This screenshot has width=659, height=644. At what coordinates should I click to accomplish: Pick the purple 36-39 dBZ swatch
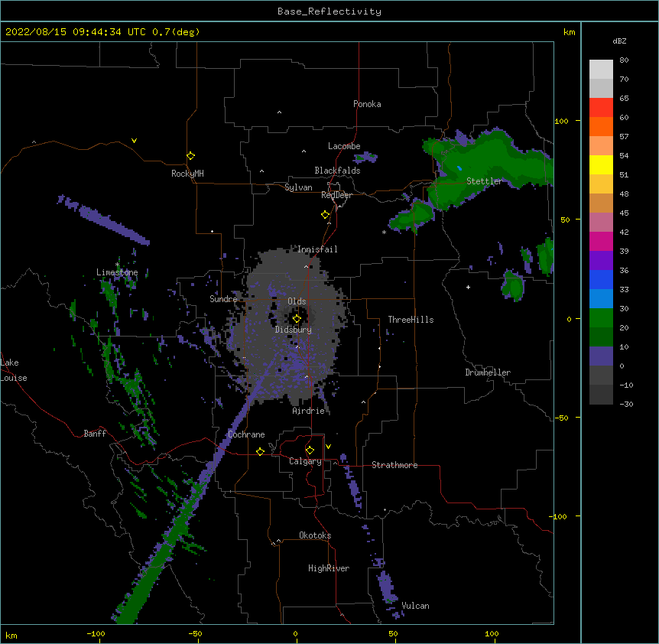601,260
